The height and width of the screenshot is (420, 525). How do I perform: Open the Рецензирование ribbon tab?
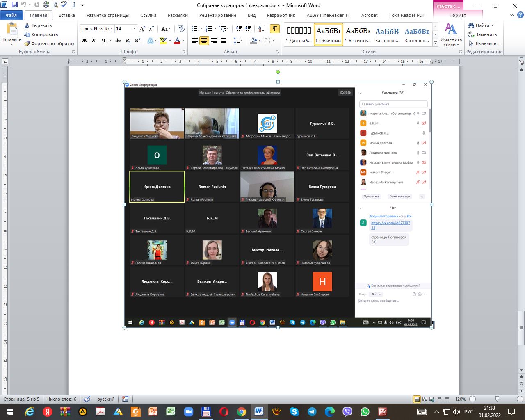click(x=217, y=15)
